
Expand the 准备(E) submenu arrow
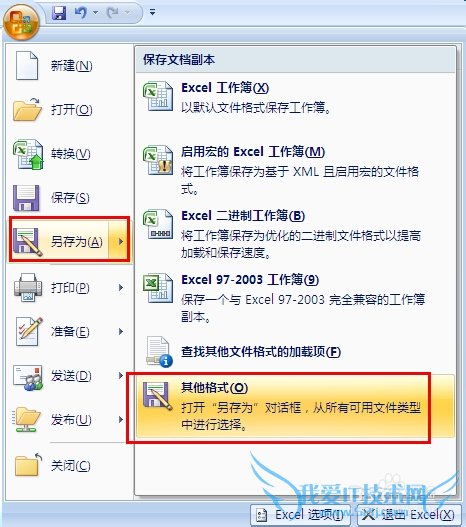(121, 331)
